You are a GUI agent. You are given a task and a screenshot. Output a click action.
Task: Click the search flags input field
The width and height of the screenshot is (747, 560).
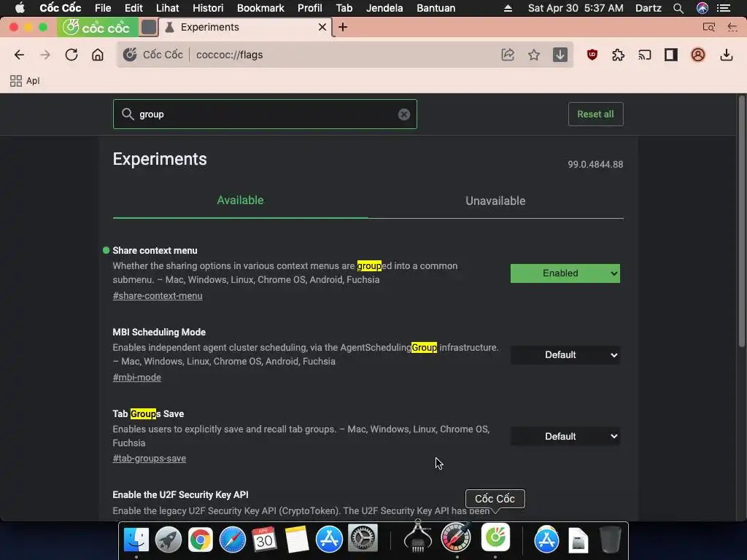265,114
